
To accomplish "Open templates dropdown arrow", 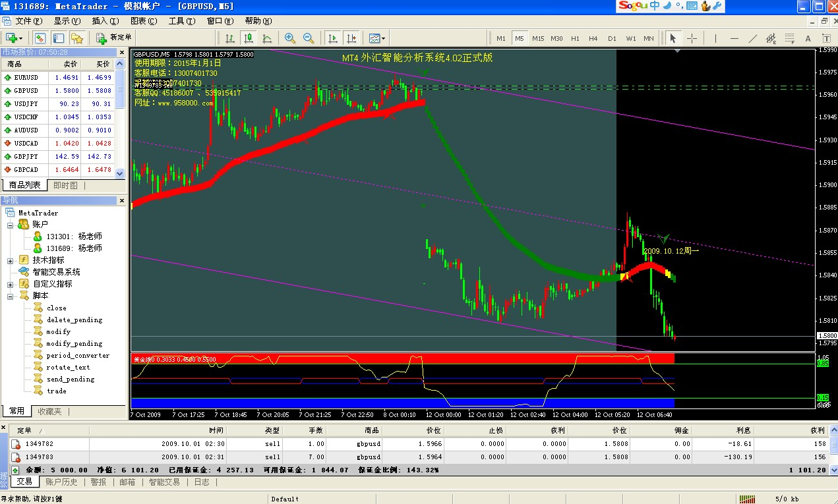I will tap(384, 38).
